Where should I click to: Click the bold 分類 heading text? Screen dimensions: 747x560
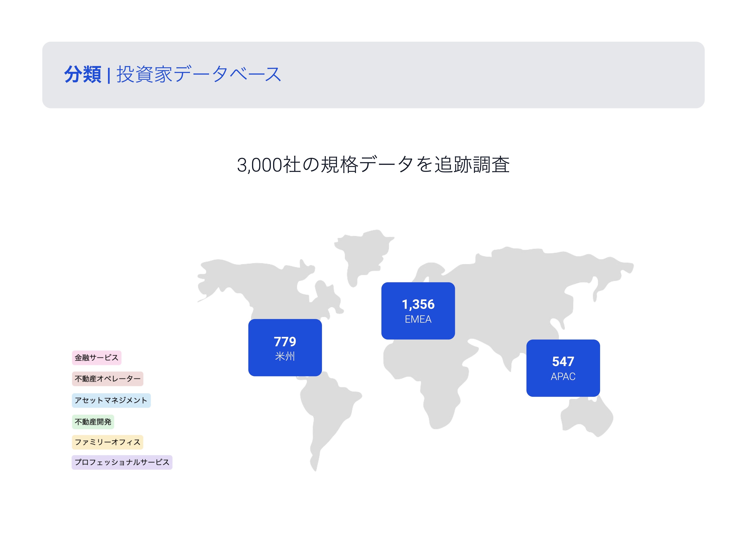(83, 75)
